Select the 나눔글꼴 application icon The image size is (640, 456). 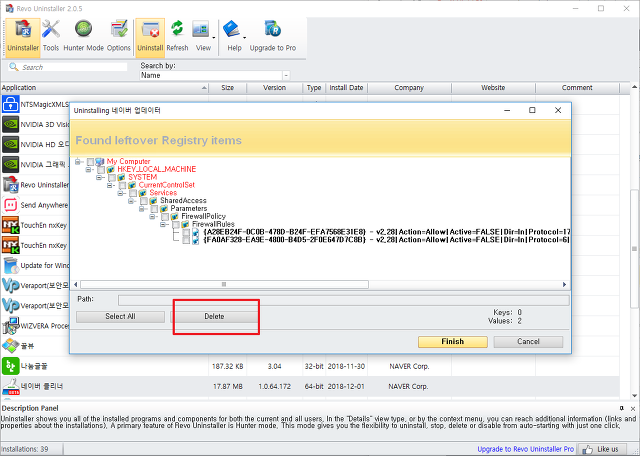[10, 366]
